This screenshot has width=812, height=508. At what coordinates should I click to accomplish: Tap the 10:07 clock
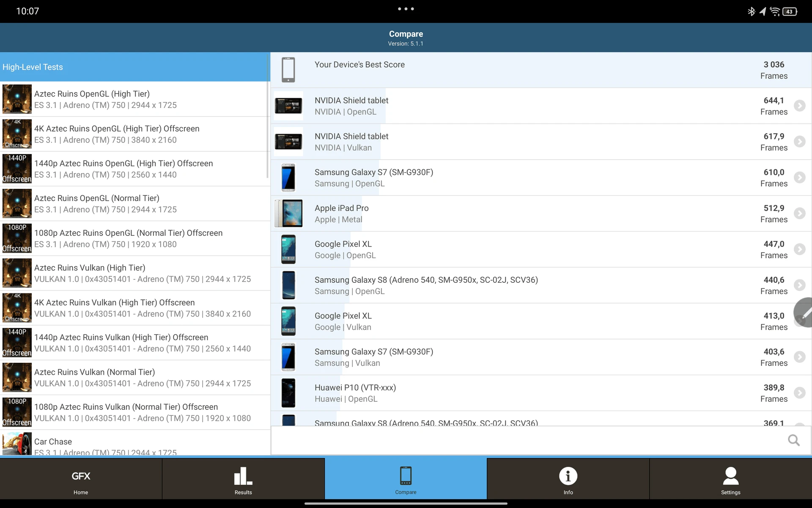coord(27,11)
